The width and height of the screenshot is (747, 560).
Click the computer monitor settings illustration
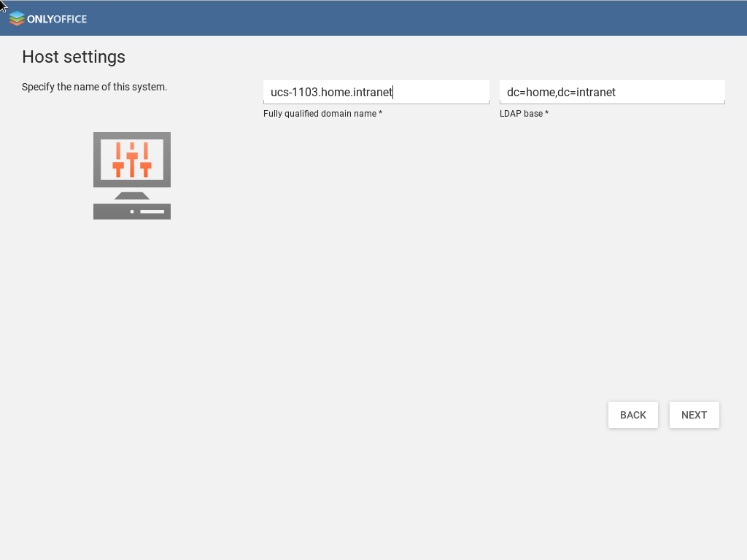tap(132, 175)
